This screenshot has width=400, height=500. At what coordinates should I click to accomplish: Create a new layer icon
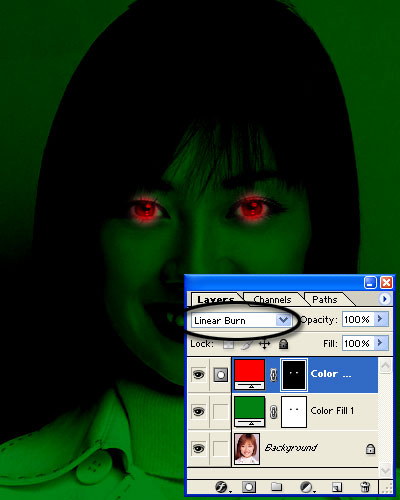pos(337,487)
